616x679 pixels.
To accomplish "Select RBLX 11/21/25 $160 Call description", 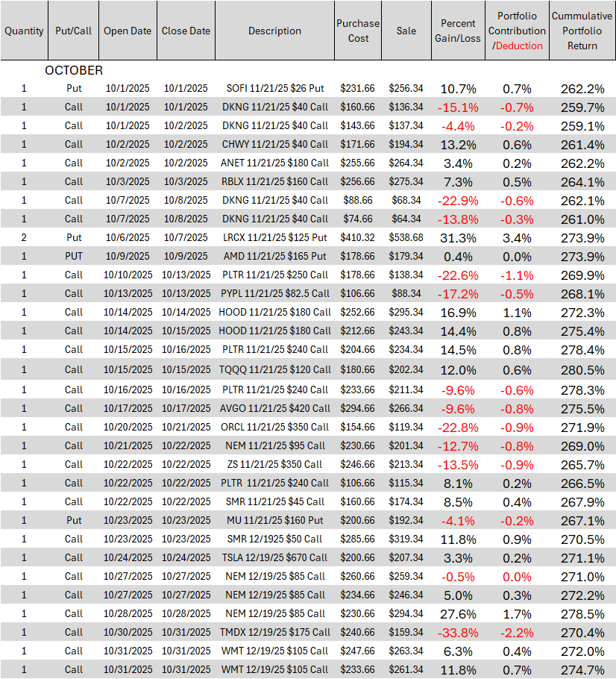I will pos(275,181).
